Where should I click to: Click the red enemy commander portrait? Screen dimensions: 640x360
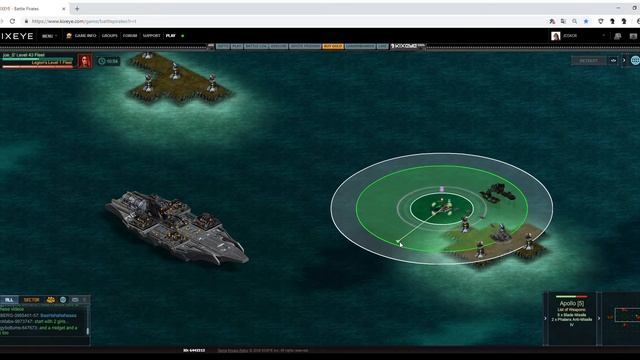tap(85, 61)
